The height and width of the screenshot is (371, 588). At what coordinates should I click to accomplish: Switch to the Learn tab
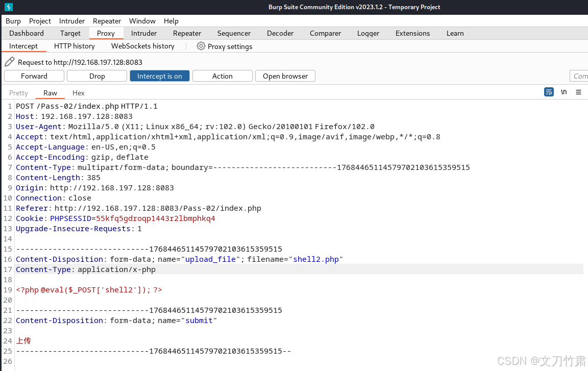[x=455, y=33]
